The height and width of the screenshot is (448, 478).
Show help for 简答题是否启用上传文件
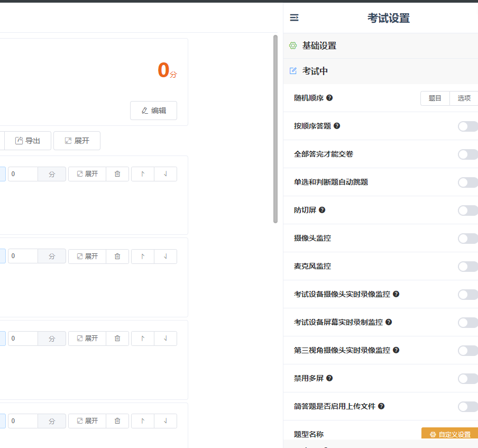click(381, 407)
